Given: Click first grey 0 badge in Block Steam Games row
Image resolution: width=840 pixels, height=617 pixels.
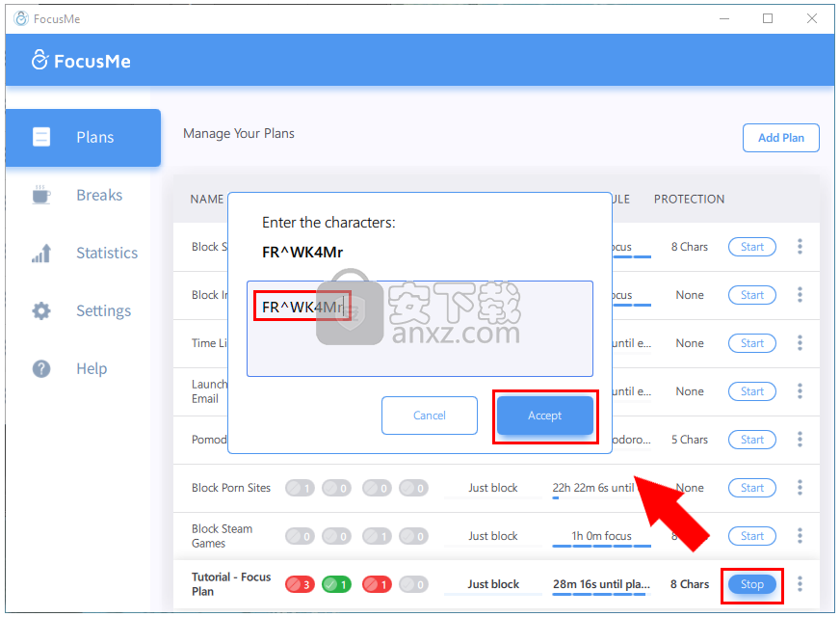Looking at the screenshot, I should tap(300, 536).
